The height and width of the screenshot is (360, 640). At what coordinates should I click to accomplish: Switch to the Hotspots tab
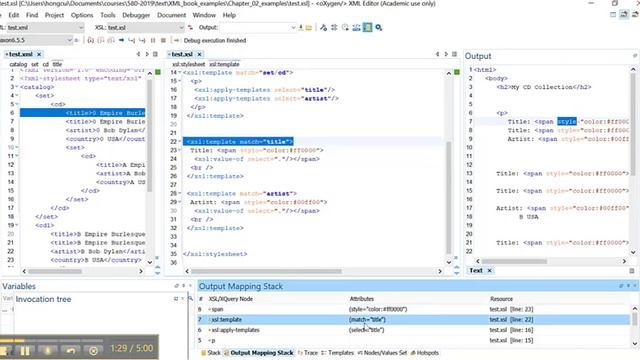[x=425, y=353]
